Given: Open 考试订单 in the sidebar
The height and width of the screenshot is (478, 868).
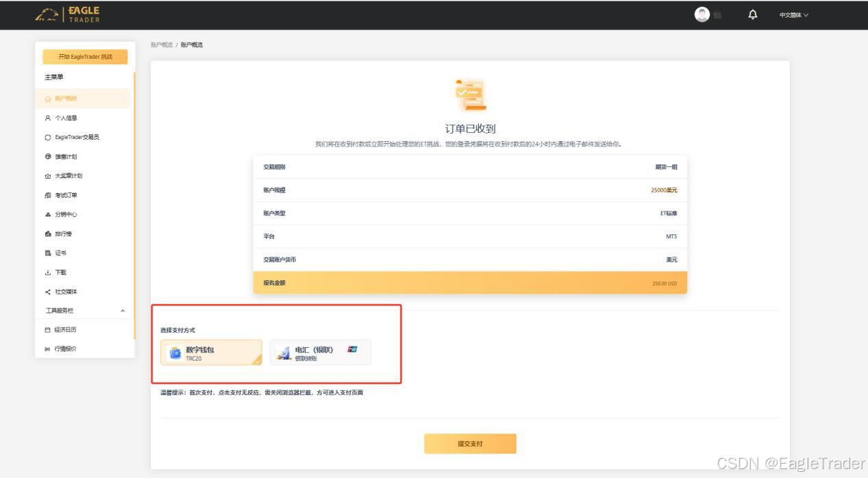Looking at the screenshot, I should [x=66, y=195].
